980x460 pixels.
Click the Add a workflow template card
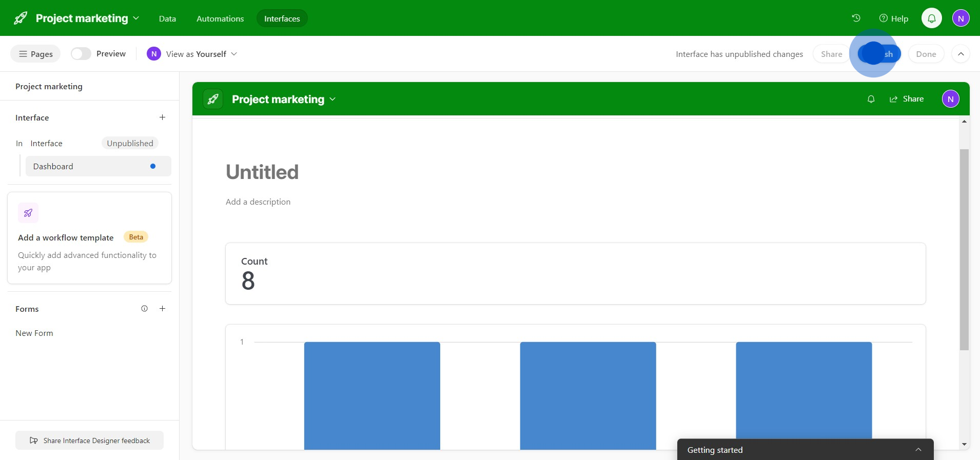coord(89,238)
